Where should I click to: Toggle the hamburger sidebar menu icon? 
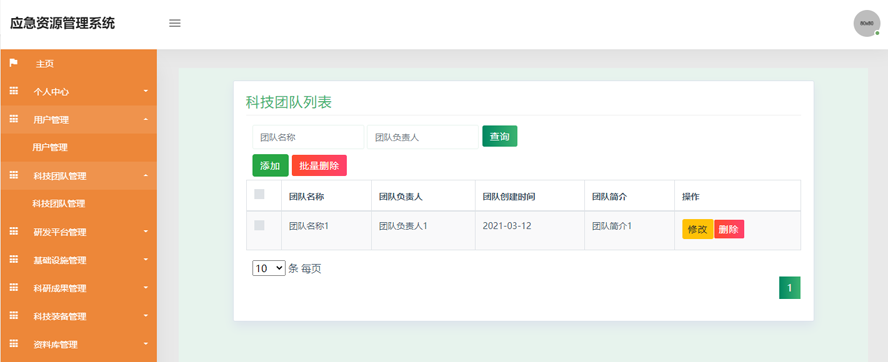click(x=175, y=23)
